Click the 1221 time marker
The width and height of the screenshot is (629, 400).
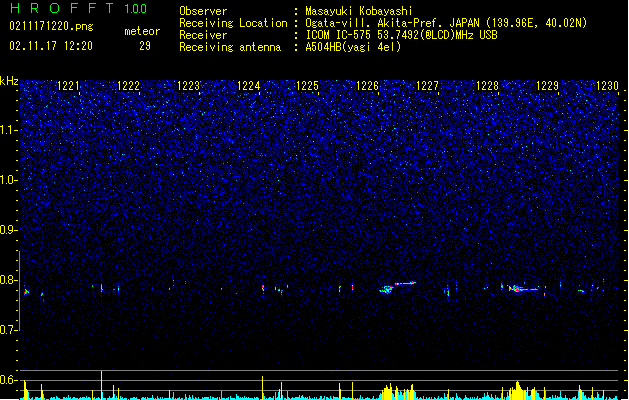pyautogui.click(x=69, y=86)
